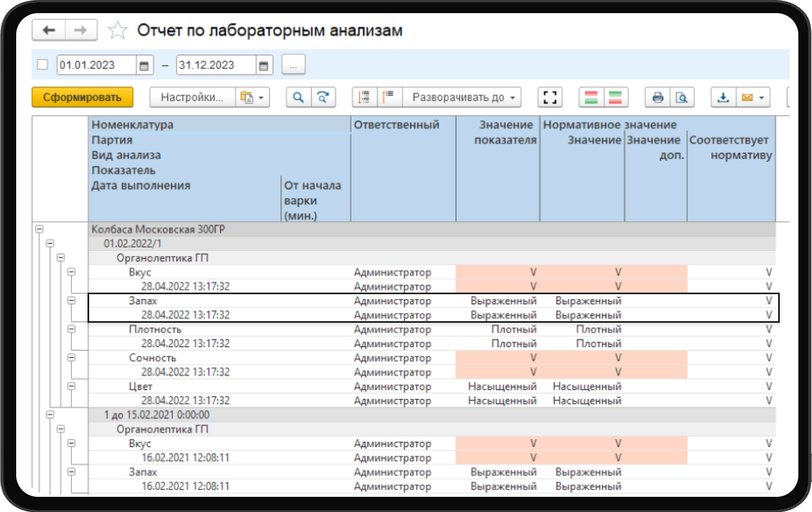812x512 pixels.
Task: Open the report variants icon menu
Action: 252,97
